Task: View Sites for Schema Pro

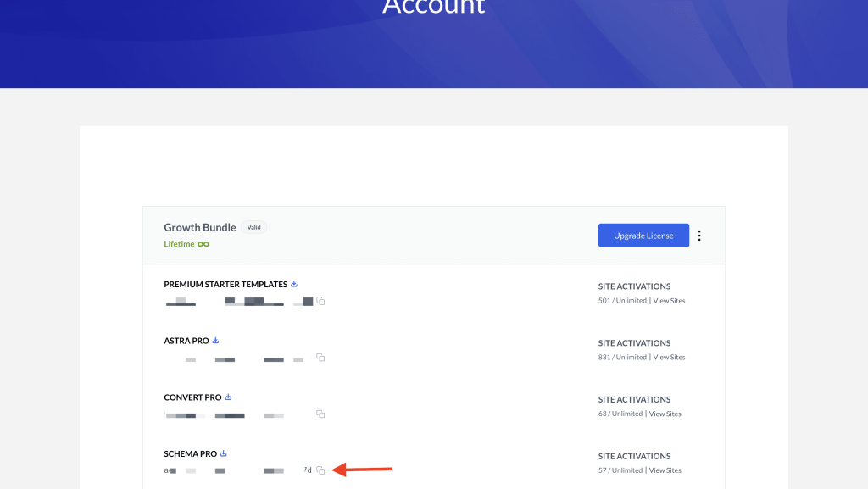Action: [665, 470]
